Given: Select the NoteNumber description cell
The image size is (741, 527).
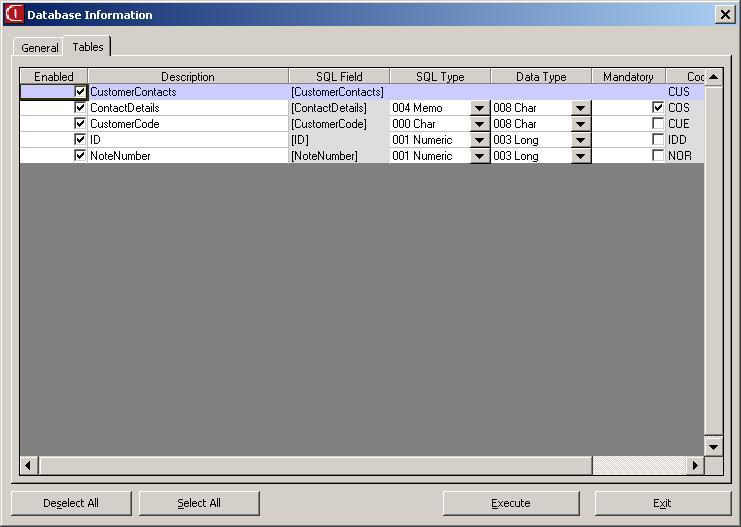Looking at the screenshot, I should pyautogui.click(x=188, y=156).
